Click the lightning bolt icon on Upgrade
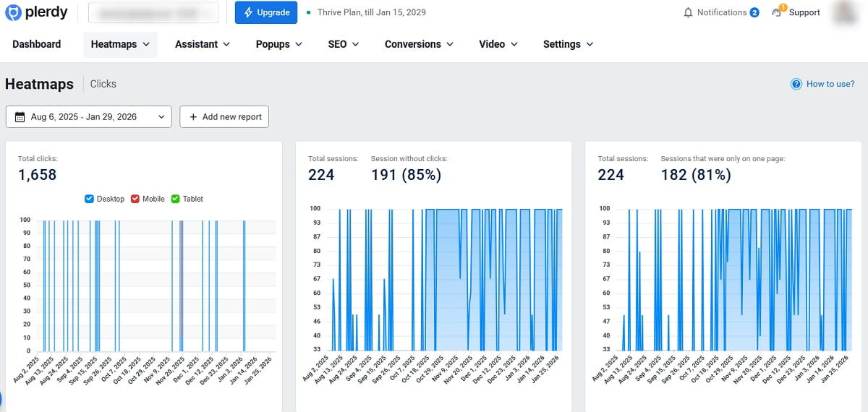The width and height of the screenshot is (868, 412). pyautogui.click(x=249, y=12)
